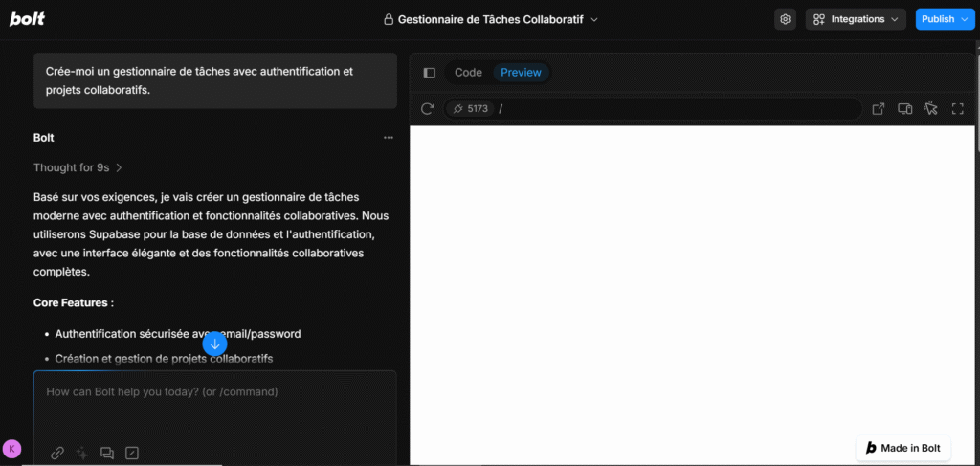Enter fullscreen preview mode
Image resolution: width=980 pixels, height=466 pixels.
[957, 109]
